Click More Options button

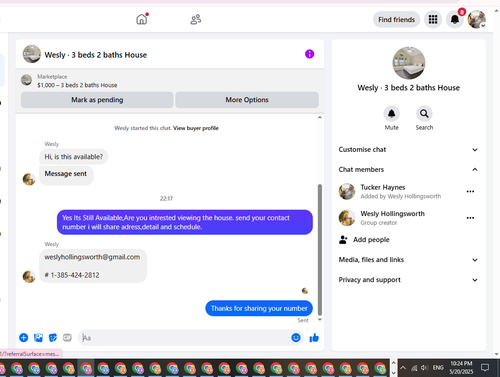coord(247,100)
